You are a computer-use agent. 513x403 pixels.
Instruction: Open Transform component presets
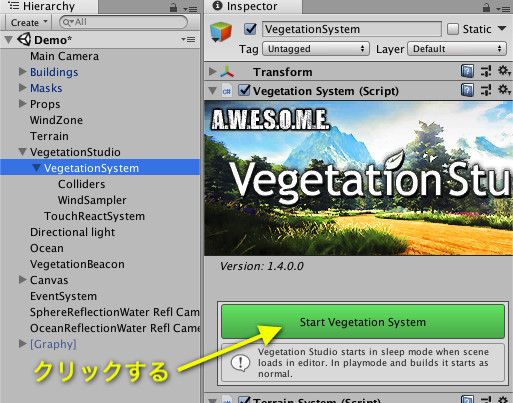(x=486, y=71)
